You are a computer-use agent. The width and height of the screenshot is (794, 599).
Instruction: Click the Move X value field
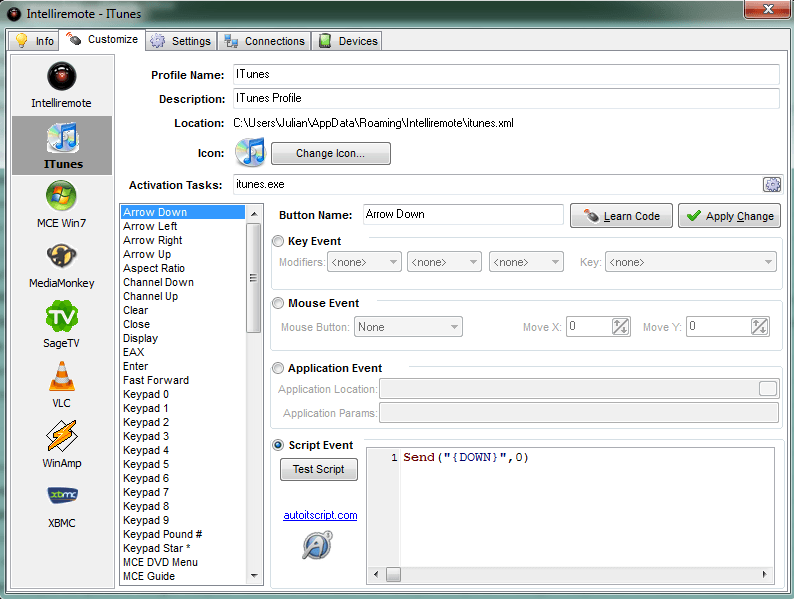[x=589, y=327]
